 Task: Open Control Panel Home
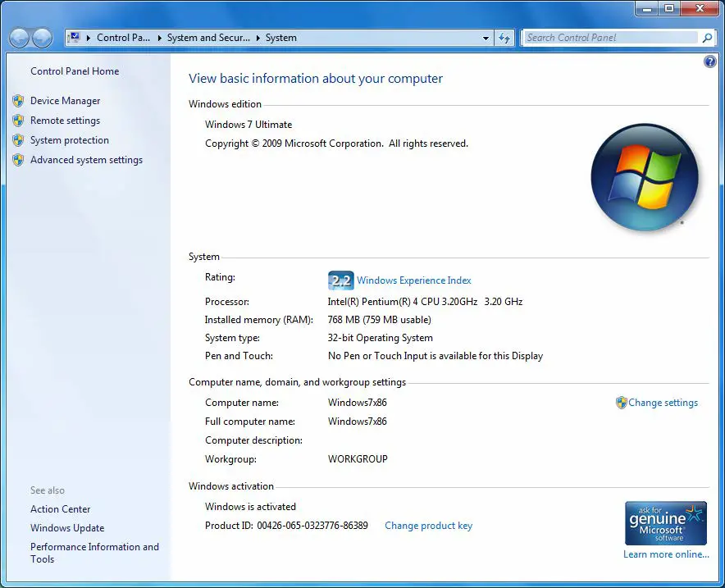point(75,71)
